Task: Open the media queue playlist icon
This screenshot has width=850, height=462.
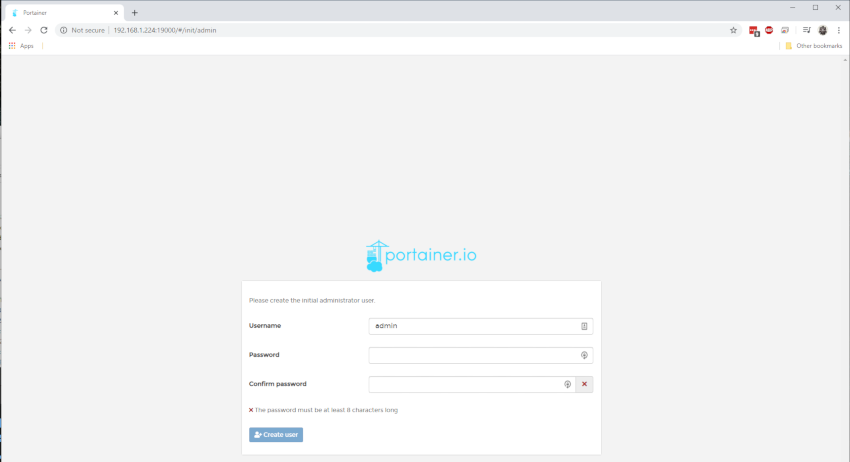Action: (x=807, y=30)
